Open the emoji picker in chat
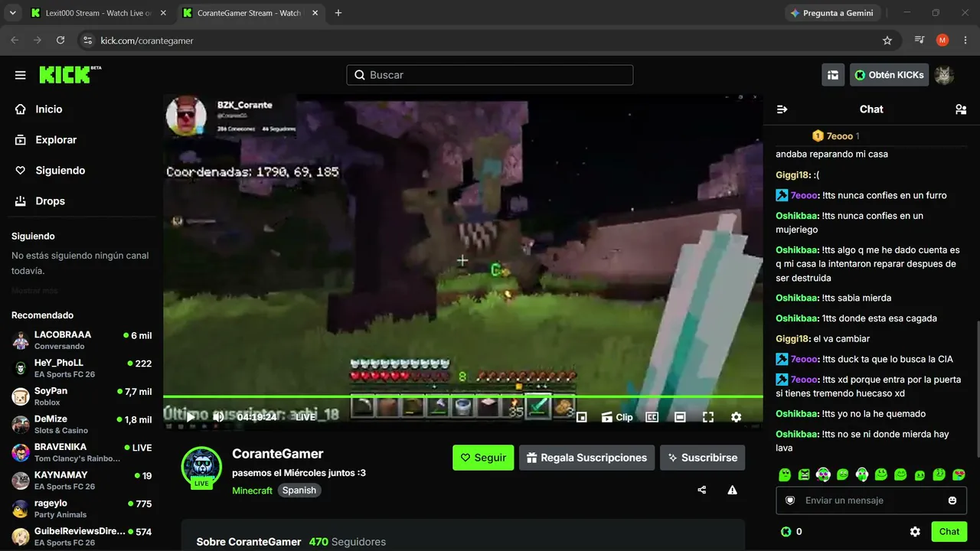 pos(952,500)
